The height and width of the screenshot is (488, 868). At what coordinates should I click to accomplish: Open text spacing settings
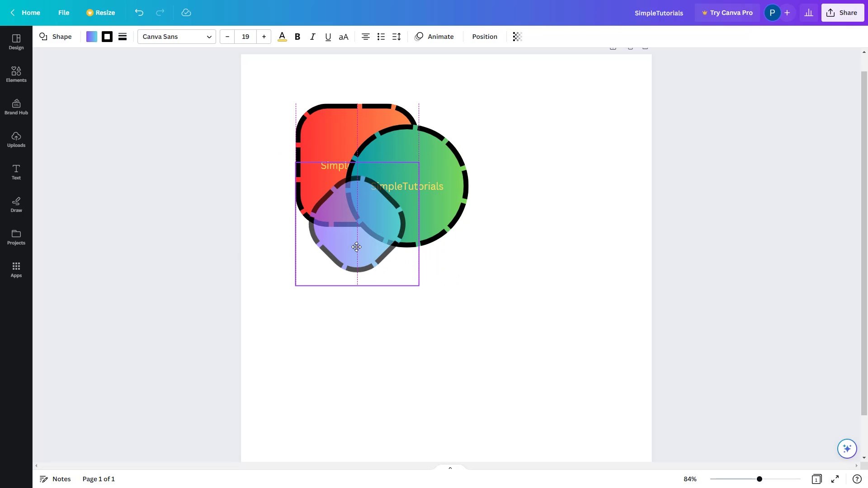point(396,37)
